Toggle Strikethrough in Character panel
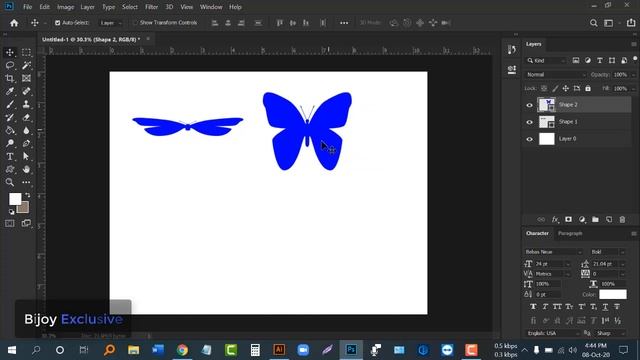 point(617,307)
